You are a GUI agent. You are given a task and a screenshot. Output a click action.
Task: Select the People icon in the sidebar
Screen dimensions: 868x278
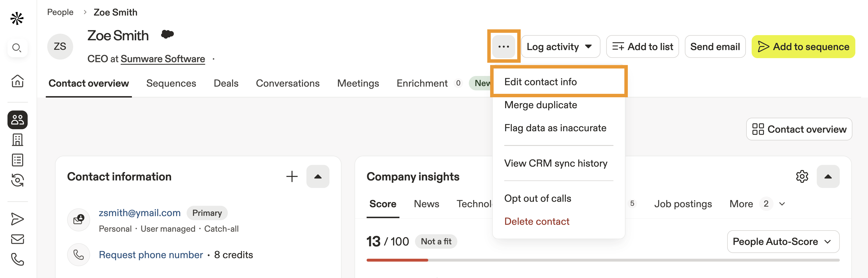17,119
